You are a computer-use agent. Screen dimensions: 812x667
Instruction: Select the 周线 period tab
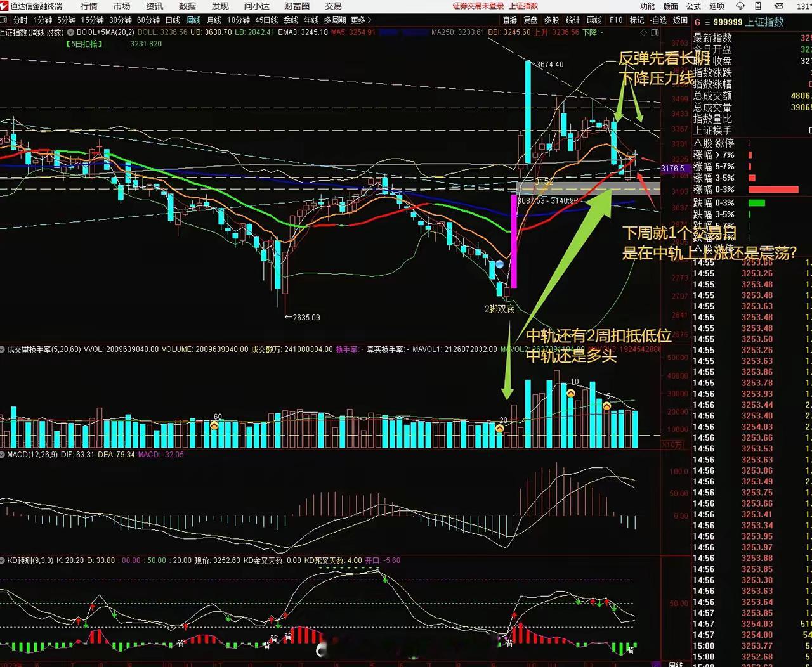coord(193,20)
